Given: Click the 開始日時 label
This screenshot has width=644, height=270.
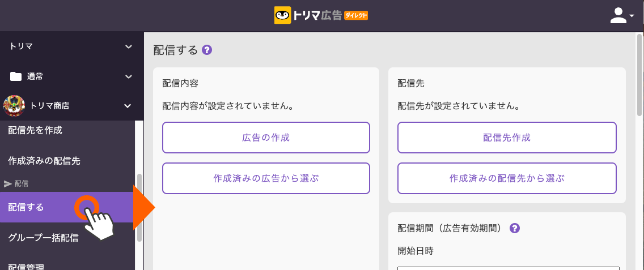Looking at the screenshot, I should 416,251.
